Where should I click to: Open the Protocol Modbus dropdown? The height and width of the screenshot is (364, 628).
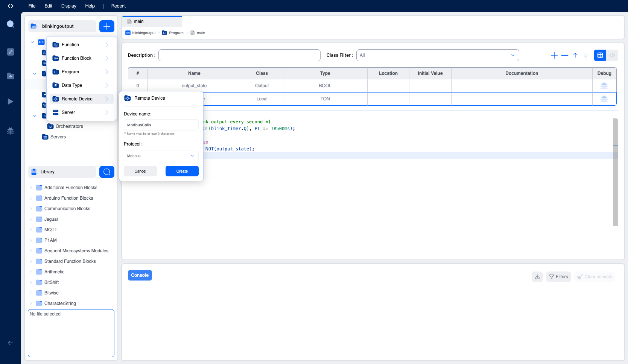pyautogui.click(x=161, y=156)
